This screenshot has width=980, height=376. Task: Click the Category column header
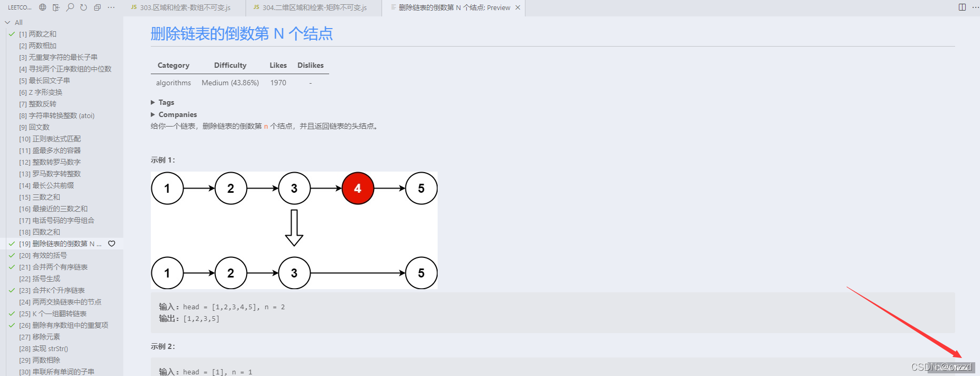(x=174, y=65)
